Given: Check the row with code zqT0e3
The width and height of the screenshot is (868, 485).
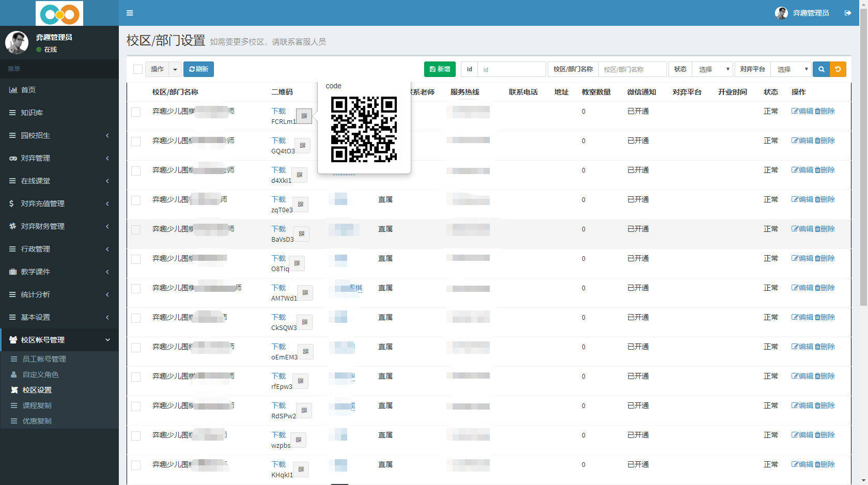Looking at the screenshot, I should coord(136,200).
